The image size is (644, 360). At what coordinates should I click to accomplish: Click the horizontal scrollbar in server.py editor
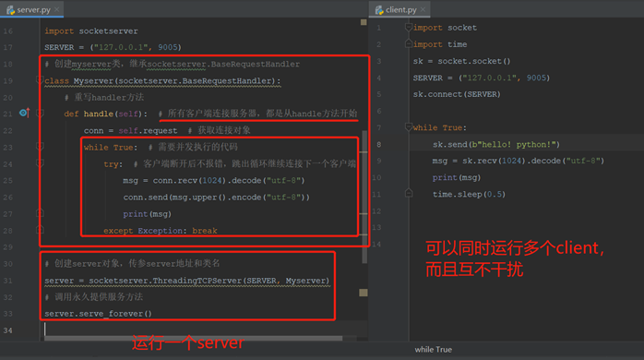coord(193,338)
